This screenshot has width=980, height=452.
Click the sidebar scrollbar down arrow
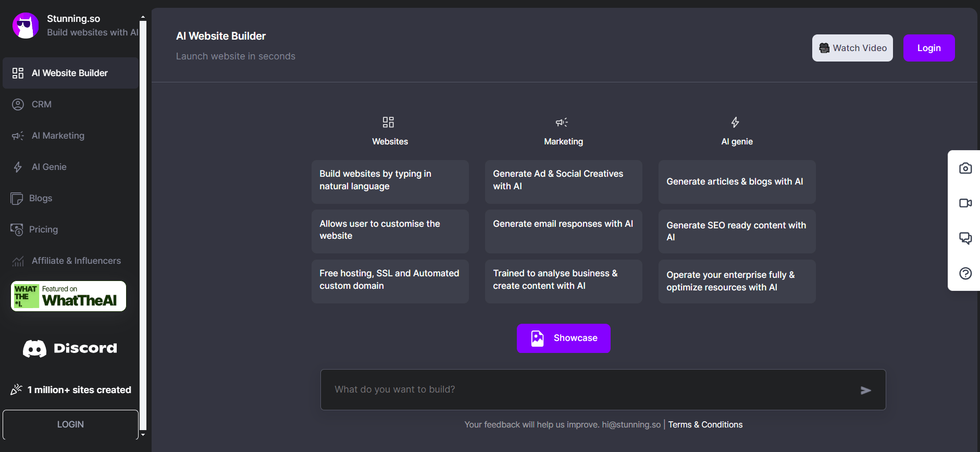click(143, 434)
